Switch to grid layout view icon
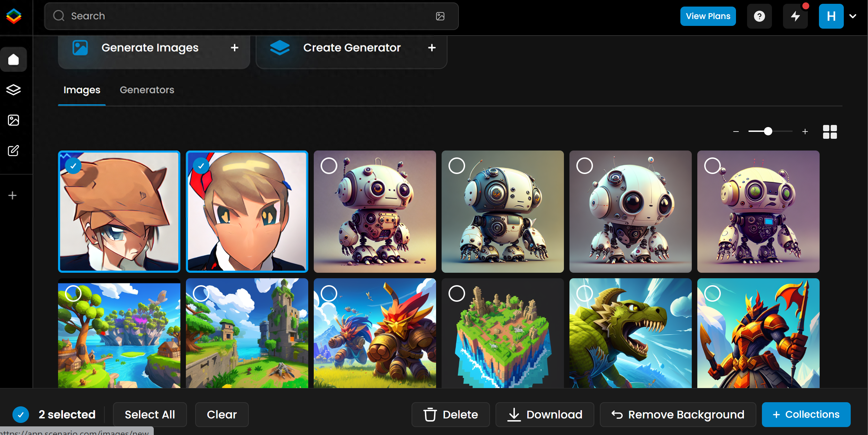This screenshot has height=435, width=868. [x=830, y=132]
